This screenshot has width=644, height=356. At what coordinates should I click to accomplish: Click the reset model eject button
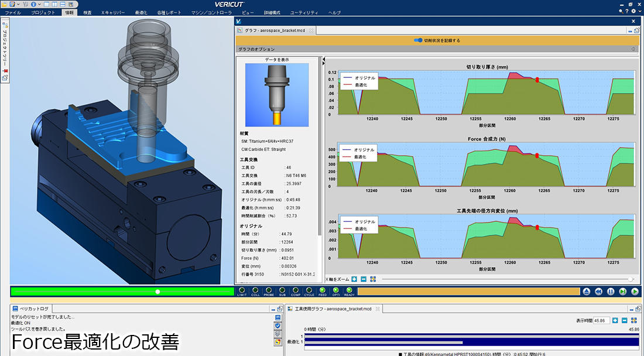(587, 292)
